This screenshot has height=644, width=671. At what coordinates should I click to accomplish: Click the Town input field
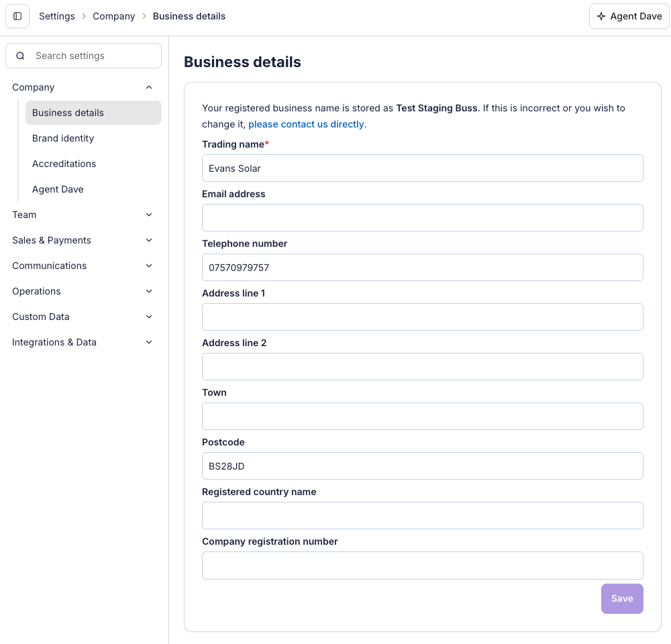point(422,417)
